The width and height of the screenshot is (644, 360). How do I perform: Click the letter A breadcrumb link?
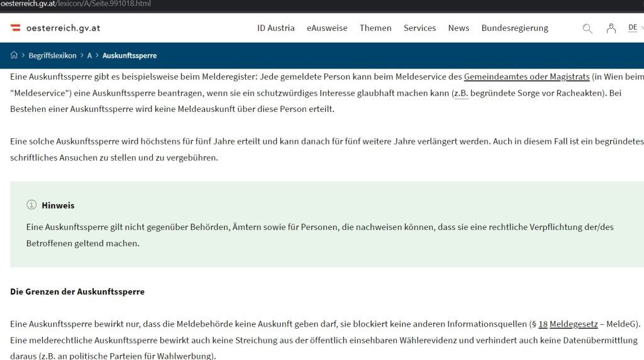[89, 55]
